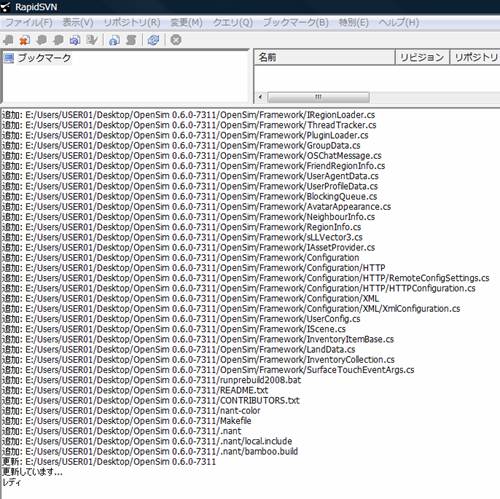Click the log line for GroupData.cs
This screenshot has height=499, width=500.
(181, 145)
